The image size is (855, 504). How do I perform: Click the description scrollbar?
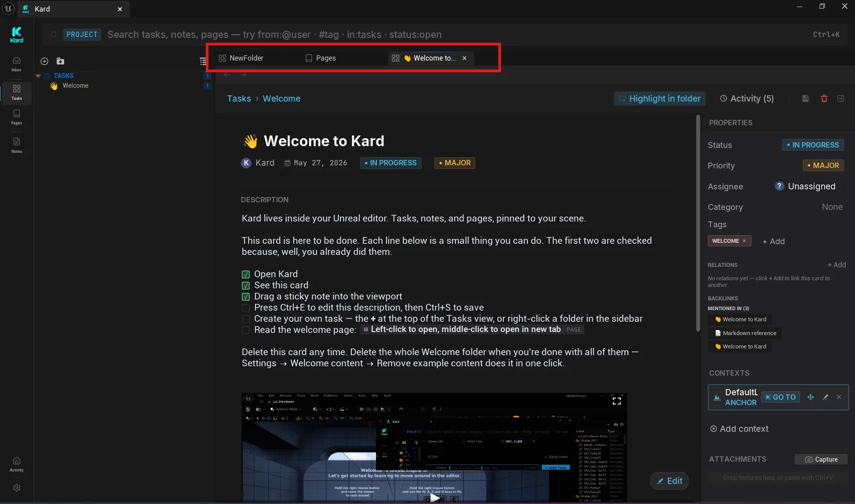pos(698,223)
